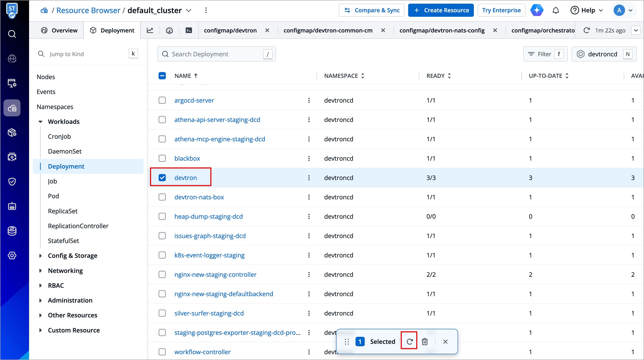The width and height of the screenshot is (644, 360).
Task: Open the settings gear in the left sidebar
Action: tap(12, 255)
